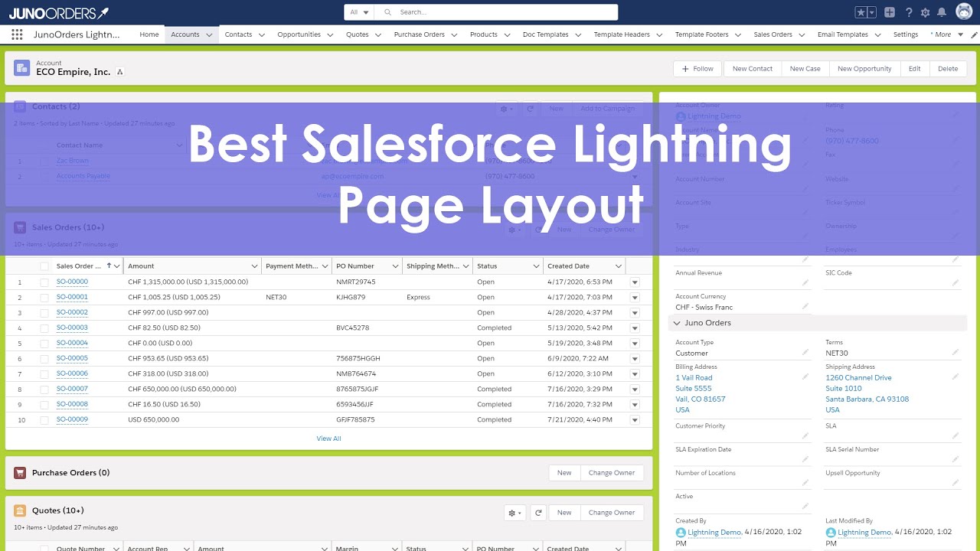Open the Accounts tab dropdown chevron
Viewport: 980px width, 551px height.
tap(209, 34)
